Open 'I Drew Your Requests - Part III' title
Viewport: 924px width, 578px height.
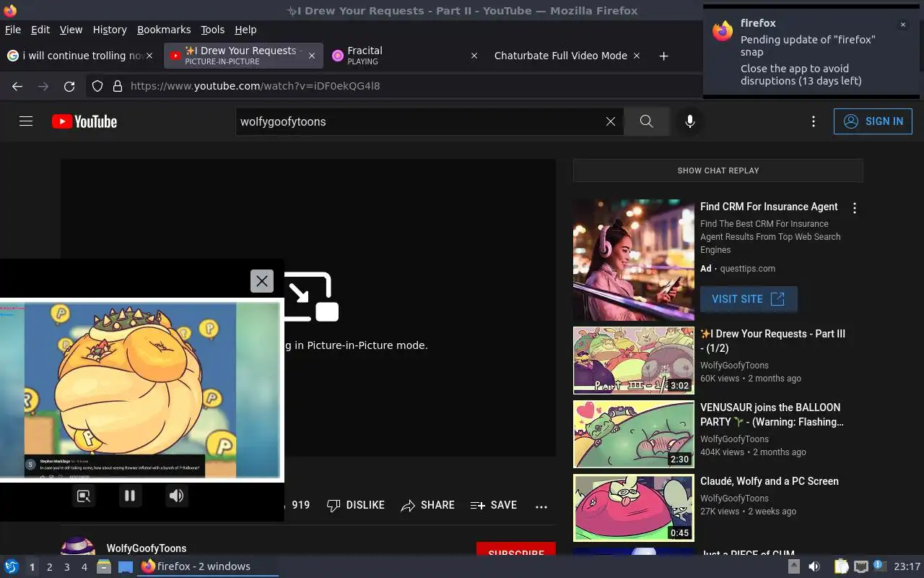[x=772, y=341]
